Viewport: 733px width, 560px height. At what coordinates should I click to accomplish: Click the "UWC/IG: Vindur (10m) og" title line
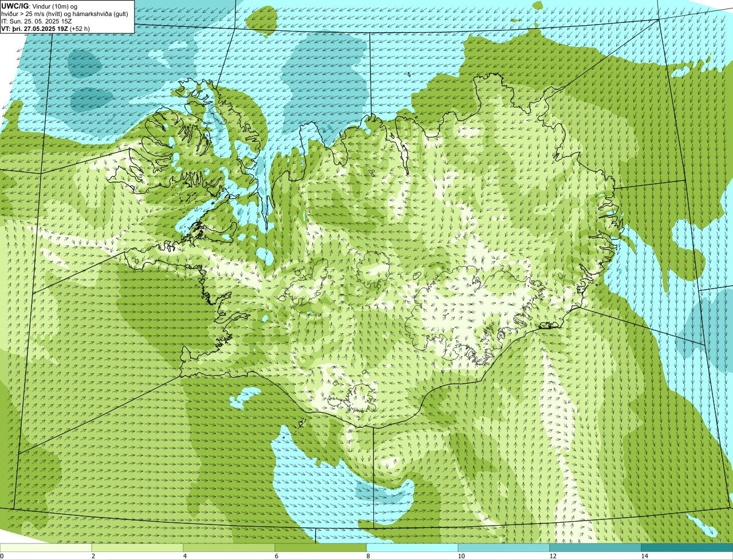(x=40, y=6)
